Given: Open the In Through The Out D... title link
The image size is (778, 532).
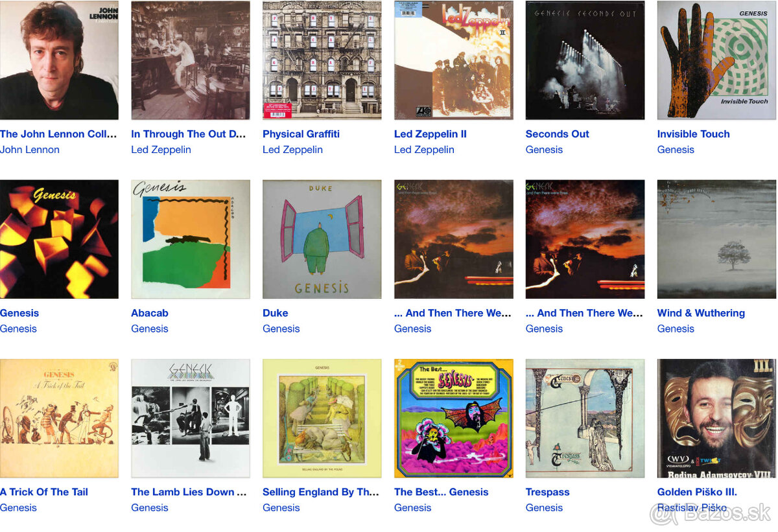Looking at the screenshot, I should click(189, 134).
